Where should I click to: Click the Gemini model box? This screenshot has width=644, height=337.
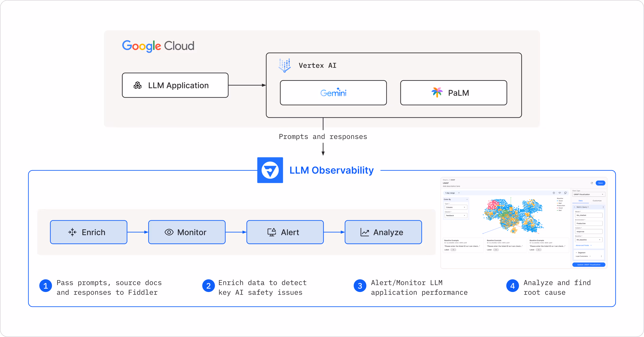[x=333, y=93]
